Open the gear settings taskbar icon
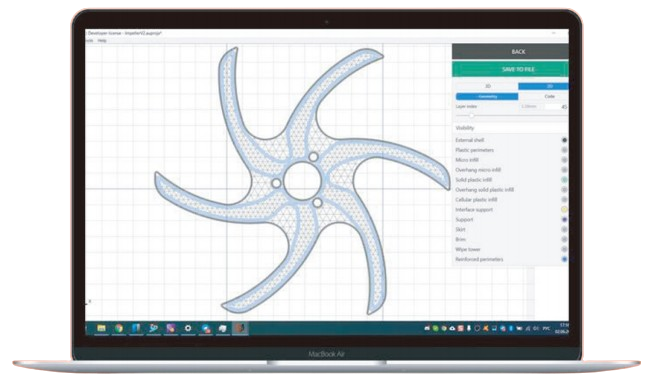The height and width of the screenshot is (385, 648). pos(188,328)
